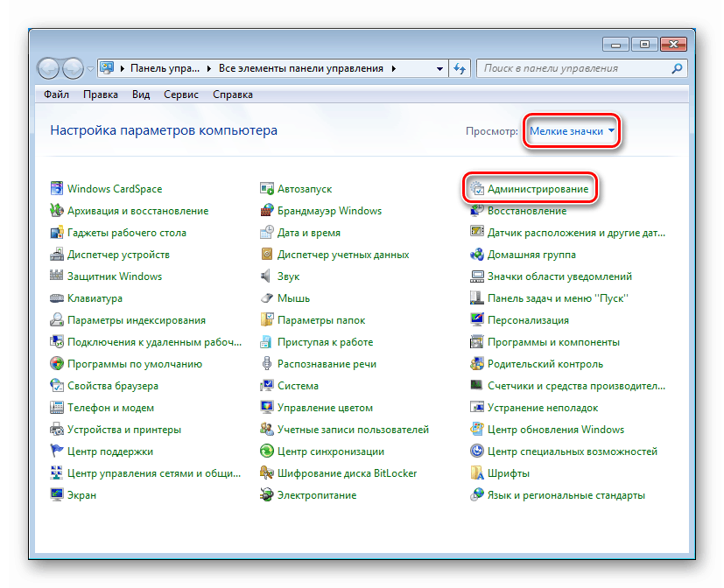Viewport: 724px width, 588px height.
Task: Click the Forward navigation button
Action: (73, 69)
